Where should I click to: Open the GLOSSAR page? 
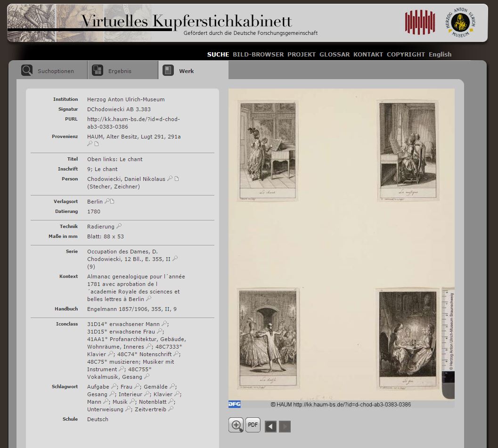[335, 54]
